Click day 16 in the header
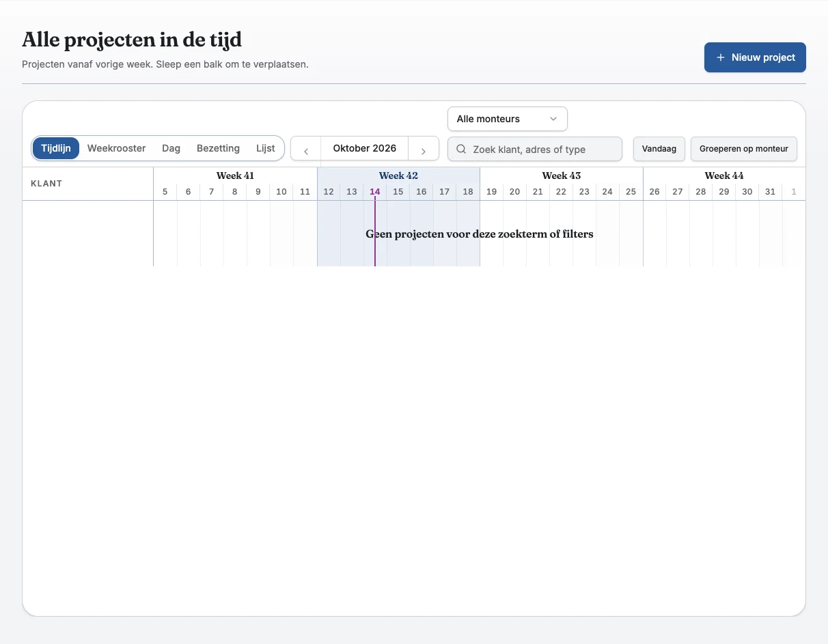 pyautogui.click(x=422, y=192)
